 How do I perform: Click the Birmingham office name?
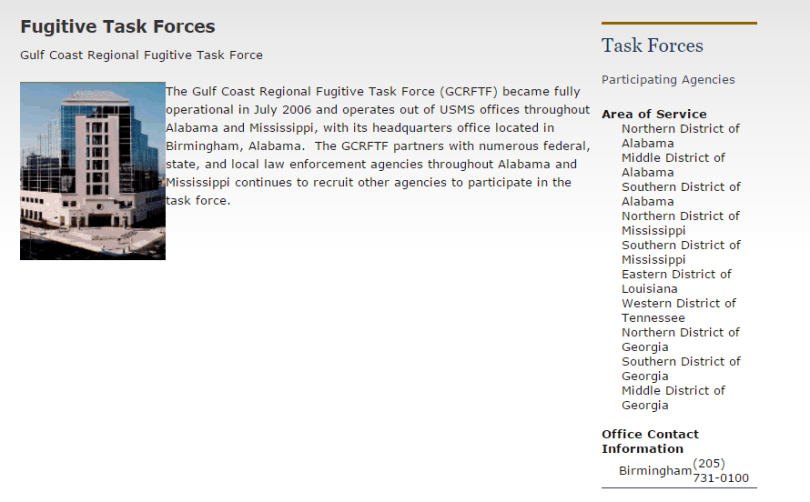[654, 471]
